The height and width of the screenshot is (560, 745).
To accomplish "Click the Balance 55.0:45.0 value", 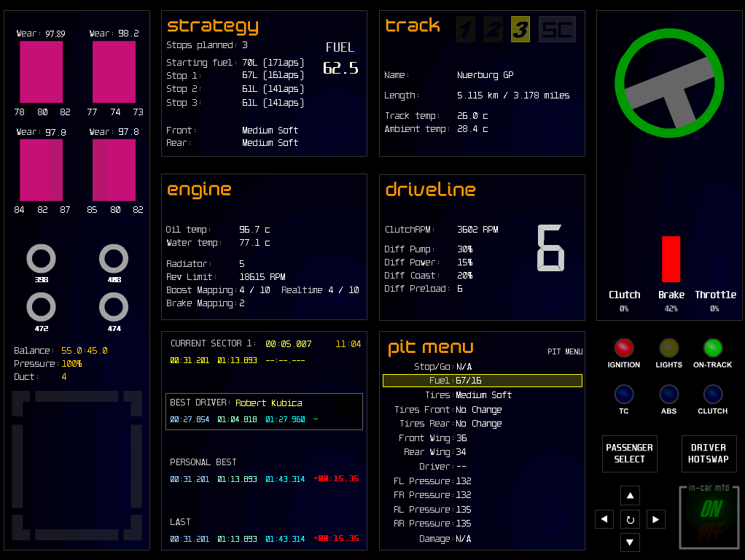I will (x=84, y=350).
